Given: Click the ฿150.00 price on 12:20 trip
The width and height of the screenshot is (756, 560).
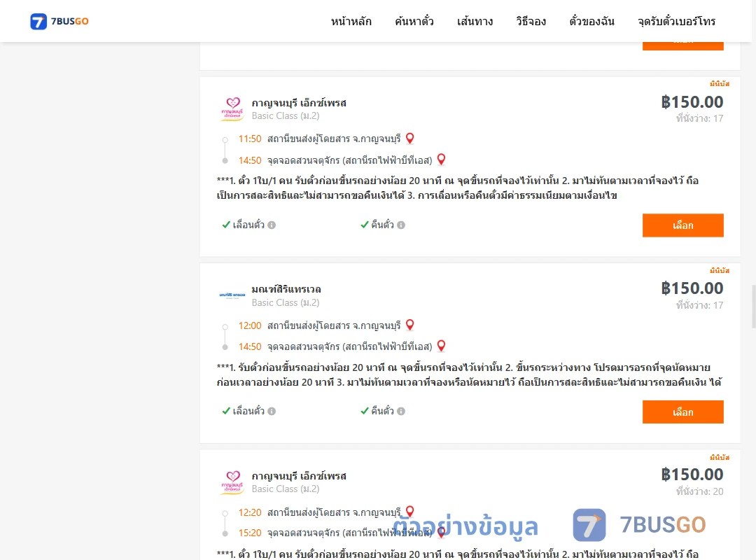Looking at the screenshot, I should click(x=692, y=474).
